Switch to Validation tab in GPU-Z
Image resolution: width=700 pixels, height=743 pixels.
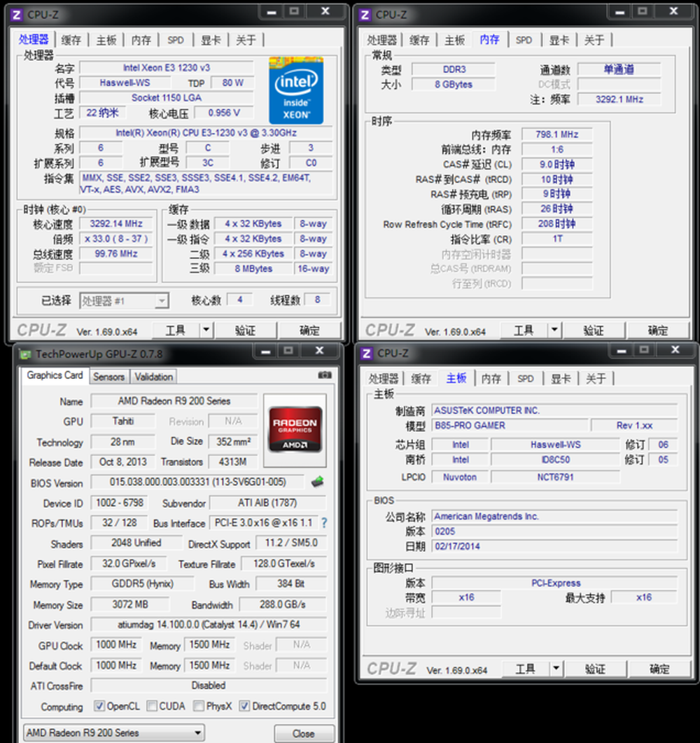(x=153, y=377)
